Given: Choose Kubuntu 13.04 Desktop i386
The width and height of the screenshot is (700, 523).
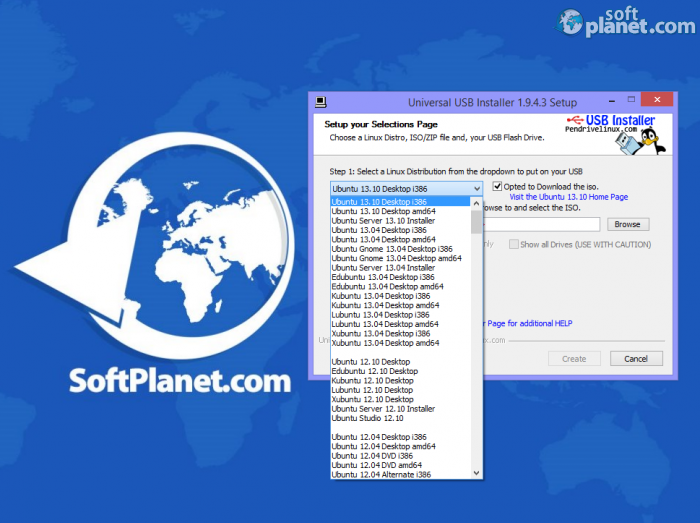Looking at the screenshot, I should coord(400,296).
